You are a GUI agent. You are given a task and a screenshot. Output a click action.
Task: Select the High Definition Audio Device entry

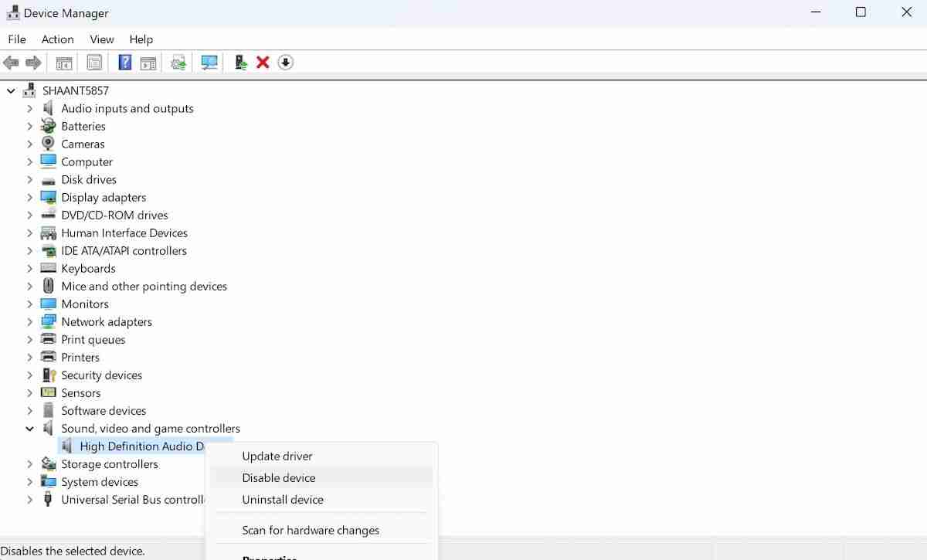[x=139, y=446]
